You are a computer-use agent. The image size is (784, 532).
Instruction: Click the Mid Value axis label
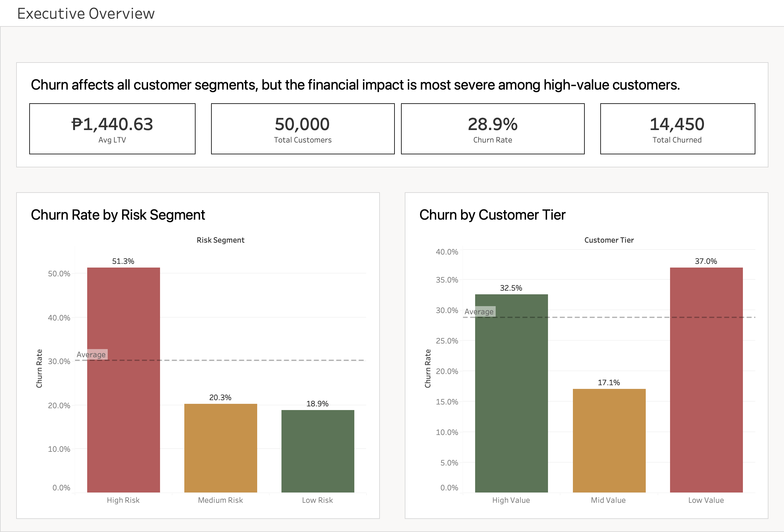[x=608, y=500]
